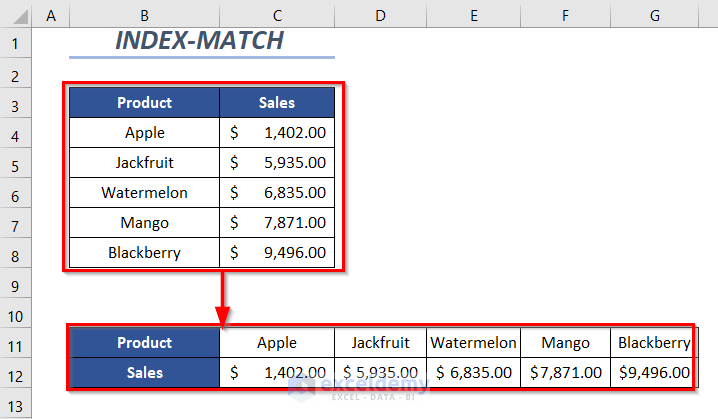718x419 pixels.
Task: Select the Watermelon cell in column B
Action: (x=145, y=192)
